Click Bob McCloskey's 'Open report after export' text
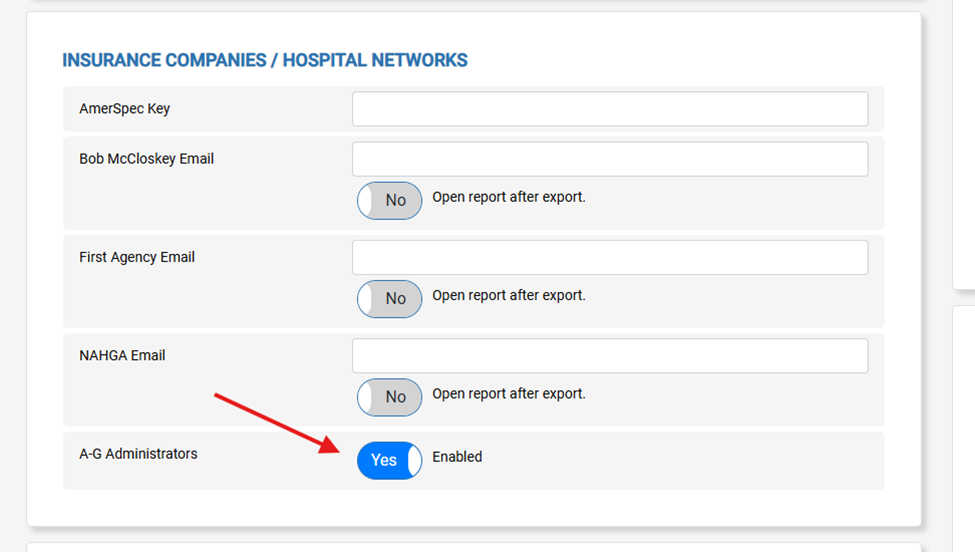 pos(509,197)
